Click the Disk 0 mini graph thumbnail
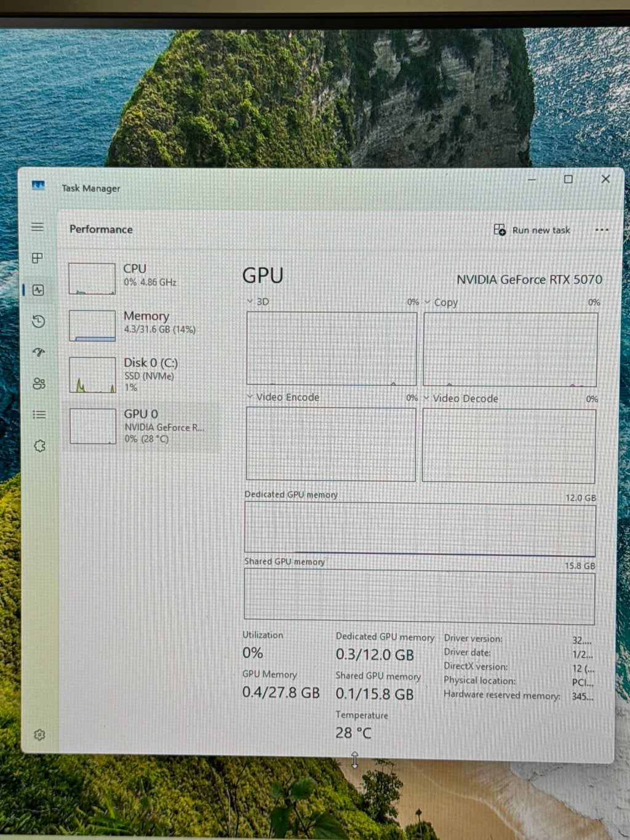Viewport: 630px width, 840px height. click(92, 375)
